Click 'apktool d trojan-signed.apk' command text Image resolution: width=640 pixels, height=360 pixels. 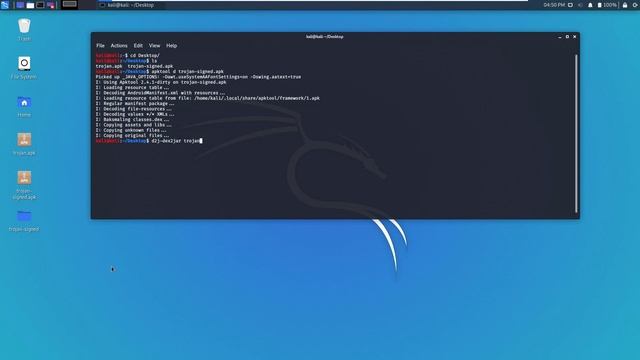pyautogui.click(x=187, y=71)
